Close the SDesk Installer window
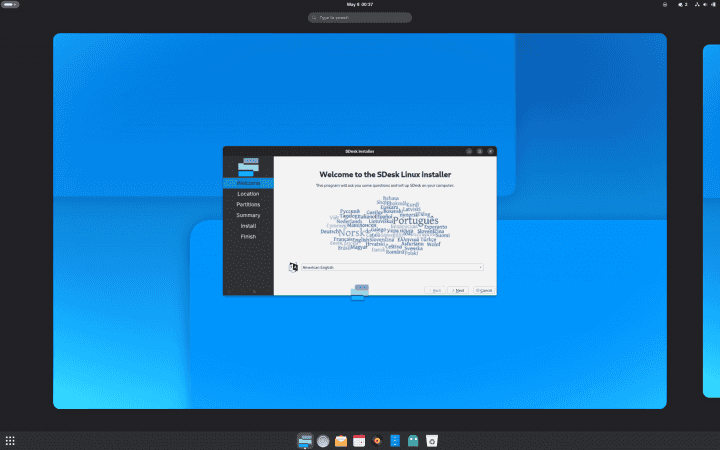This screenshot has width=720, height=450. [x=490, y=151]
